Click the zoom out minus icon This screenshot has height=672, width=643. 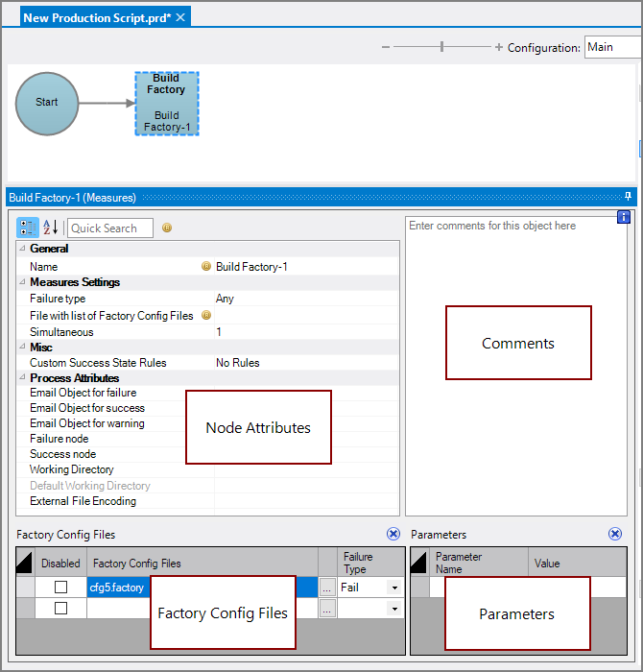click(x=386, y=47)
